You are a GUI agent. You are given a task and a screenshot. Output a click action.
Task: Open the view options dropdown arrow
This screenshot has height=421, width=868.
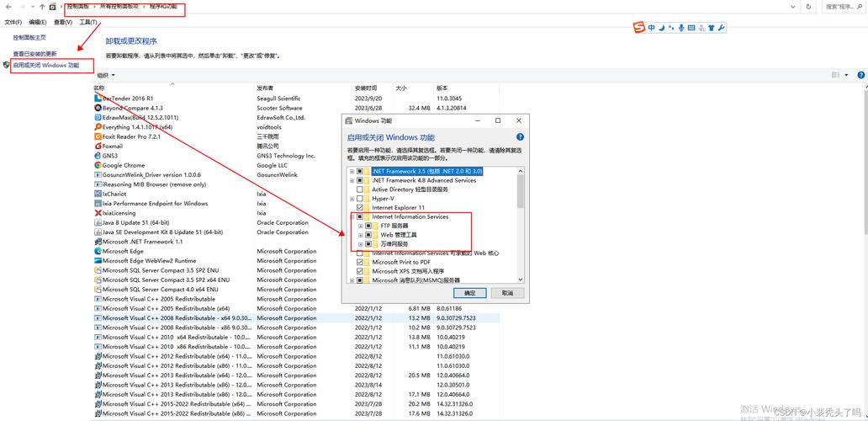(847, 75)
